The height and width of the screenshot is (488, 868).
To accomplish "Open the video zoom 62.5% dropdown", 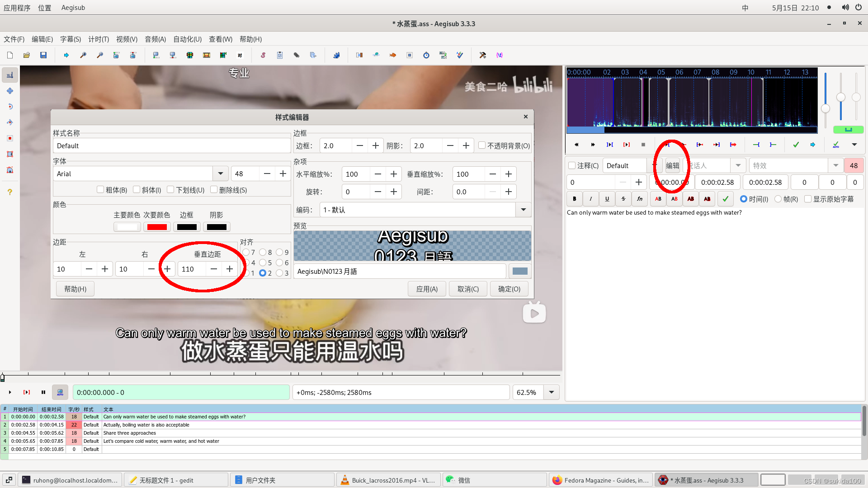I will 552,392.
